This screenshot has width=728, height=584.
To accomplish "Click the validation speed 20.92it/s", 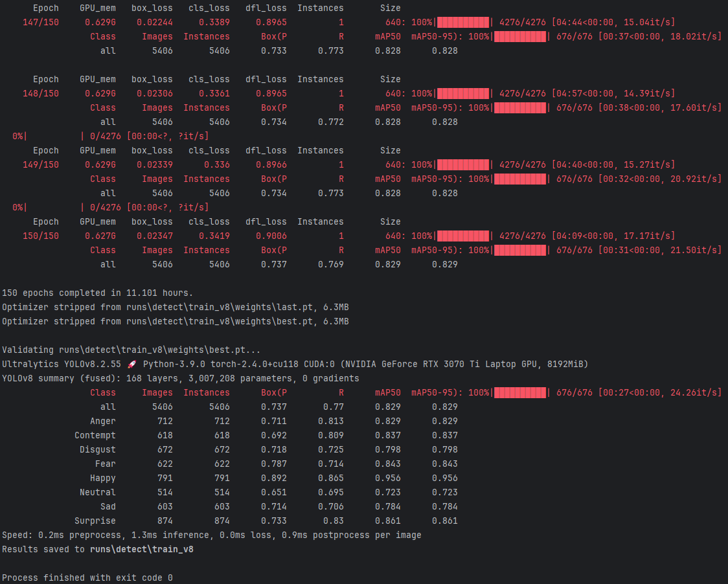I will 694,179.
